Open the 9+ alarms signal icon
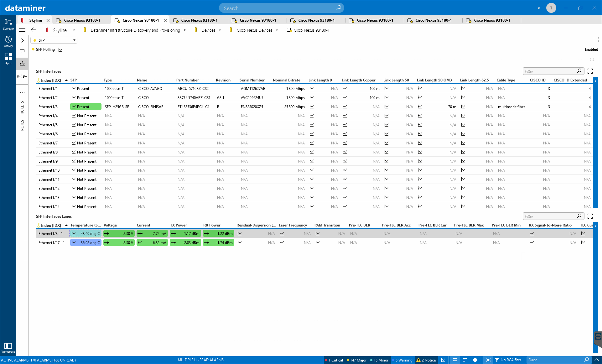This screenshot has height=364, width=602. pyautogui.click(x=22, y=76)
